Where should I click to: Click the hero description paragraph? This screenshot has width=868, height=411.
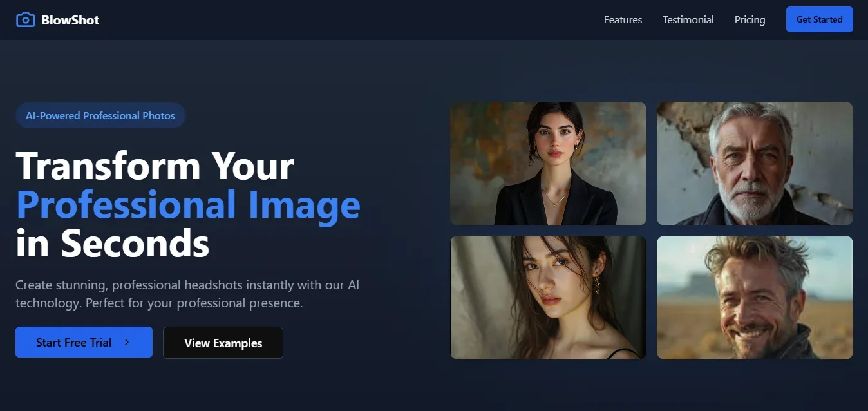[187, 294]
